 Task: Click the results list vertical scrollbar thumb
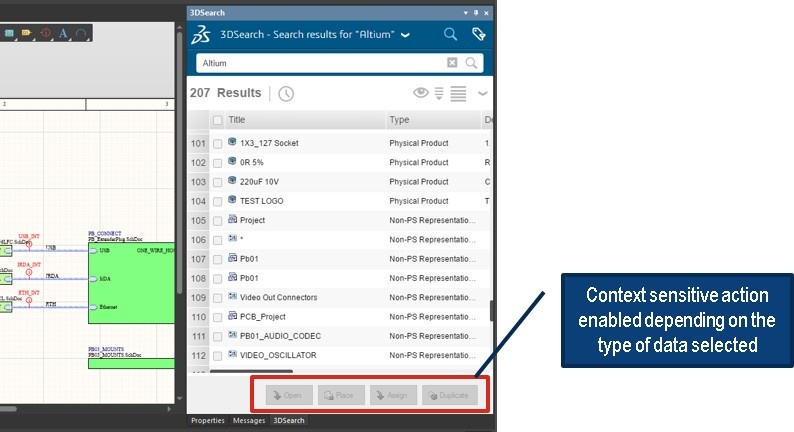[491, 310]
